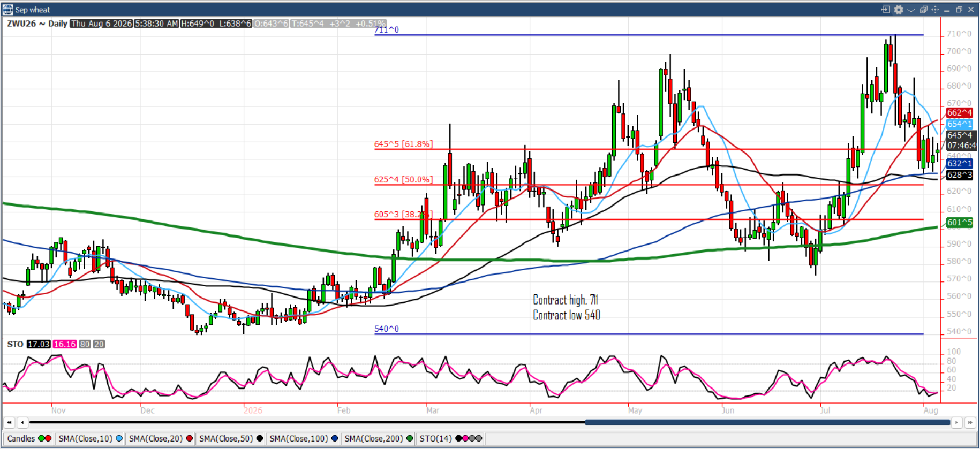Click the curved chevron icon in title bar
The height and width of the screenshot is (449, 980).
[x=911, y=10]
